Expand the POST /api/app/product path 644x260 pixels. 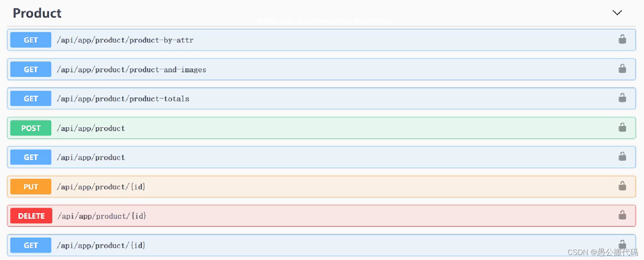point(91,129)
